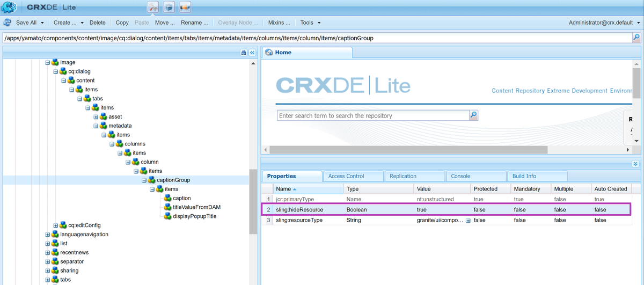
Task: Open the Save All dropdown arrow
Action: 42,23
